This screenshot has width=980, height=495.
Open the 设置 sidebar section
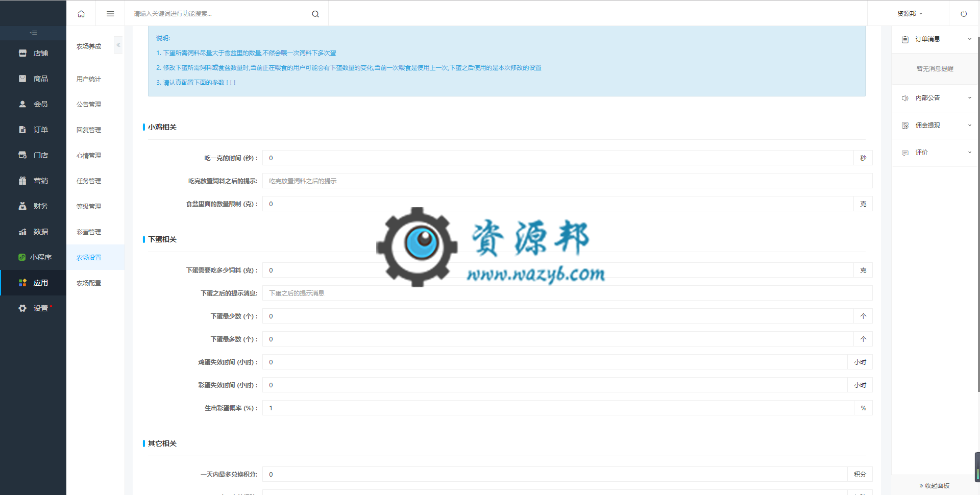coord(33,308)
